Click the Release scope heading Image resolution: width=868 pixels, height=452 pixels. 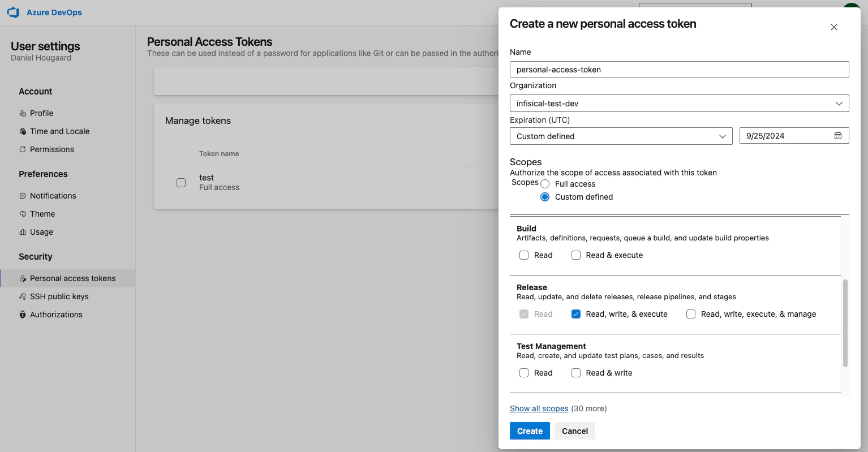pos(532,287)
